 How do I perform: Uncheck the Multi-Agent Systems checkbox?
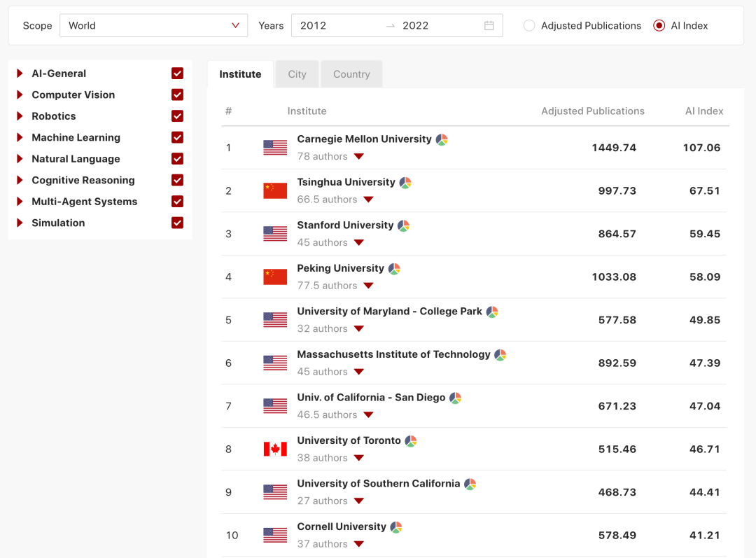(177, 201)
